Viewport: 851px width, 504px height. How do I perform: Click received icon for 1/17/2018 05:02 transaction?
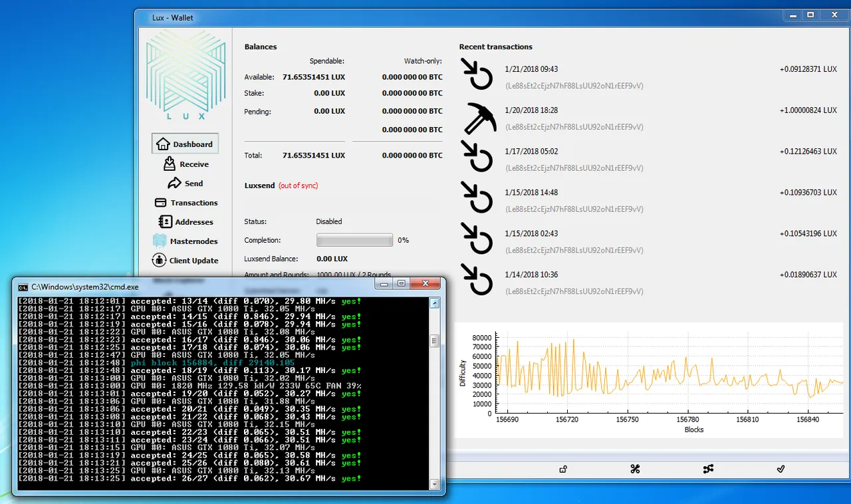click(x=476, y=156)
